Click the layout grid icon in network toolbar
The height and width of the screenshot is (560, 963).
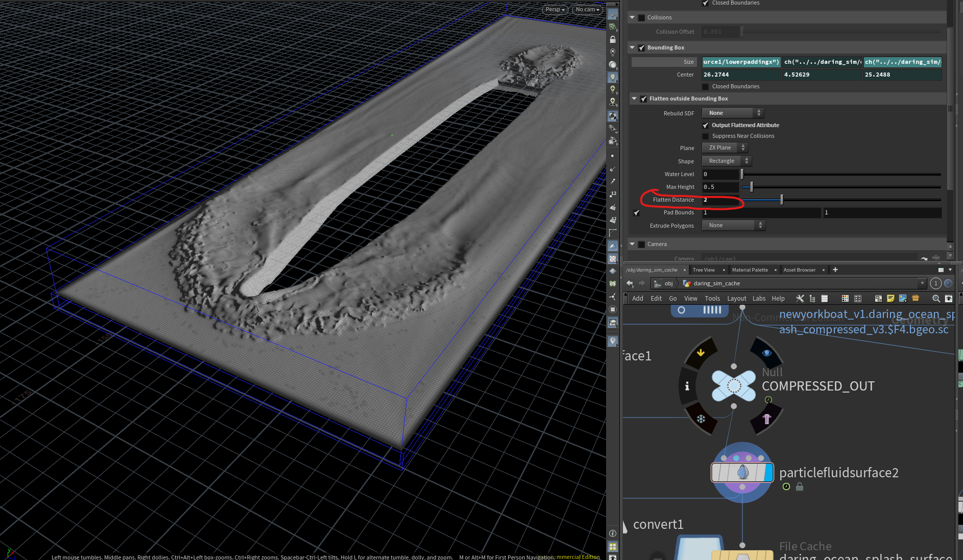[x=858, y=299]
